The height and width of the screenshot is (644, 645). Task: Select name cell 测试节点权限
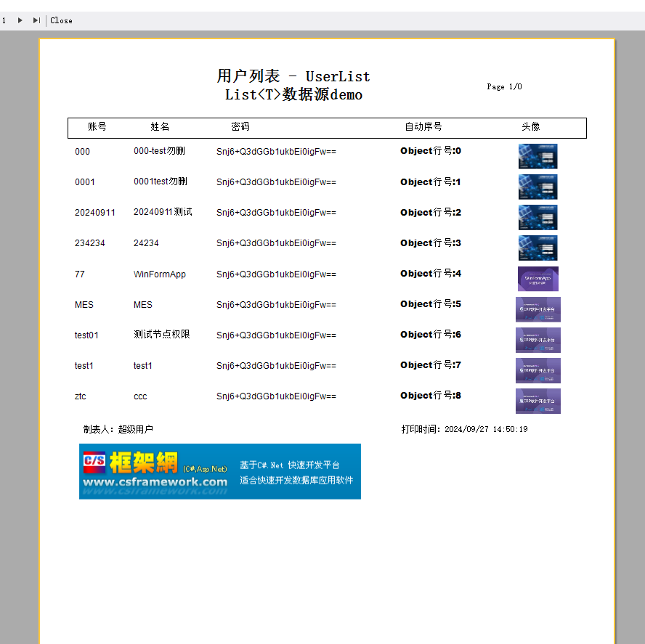162,334
